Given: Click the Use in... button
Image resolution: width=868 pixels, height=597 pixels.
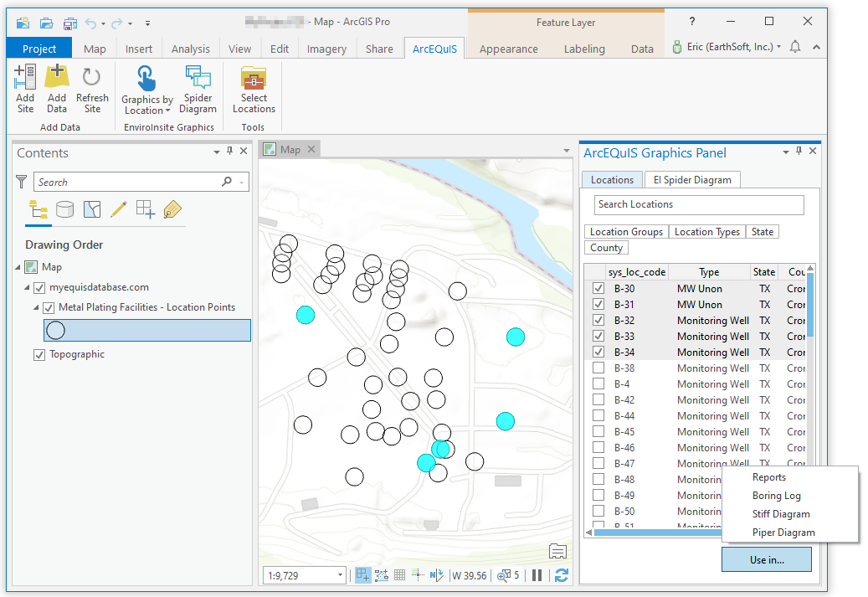Looking at the screenshot, I should tap(767, 559).
